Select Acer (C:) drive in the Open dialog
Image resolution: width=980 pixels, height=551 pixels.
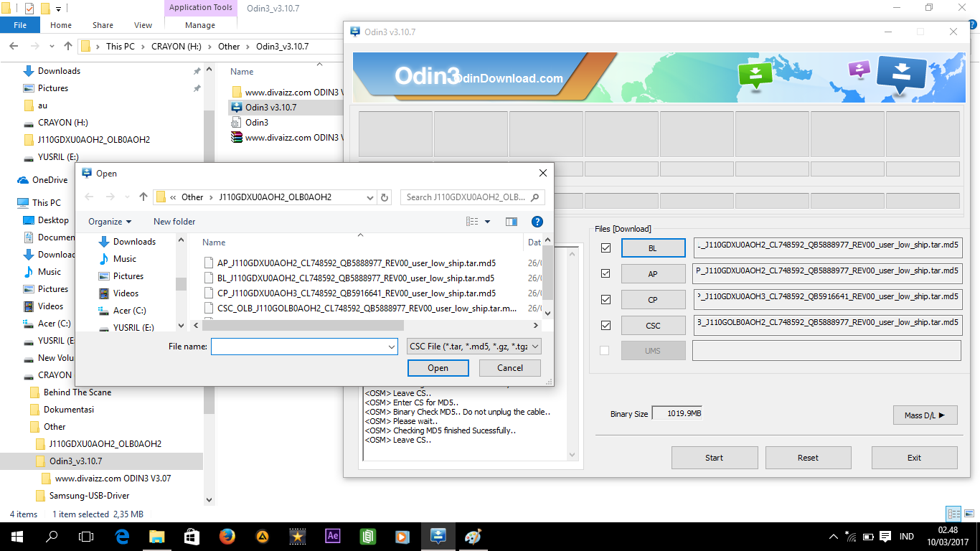(129, 311)
